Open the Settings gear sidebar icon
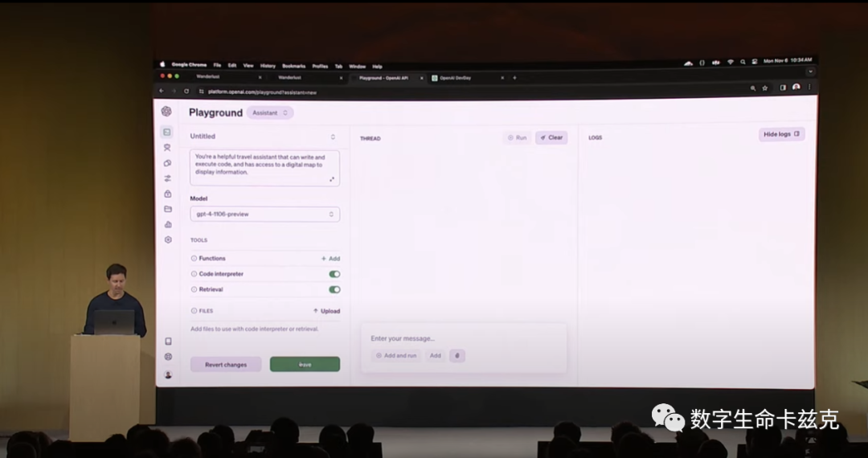This screenshot has height=458, width=868. (x=168, y=239)
